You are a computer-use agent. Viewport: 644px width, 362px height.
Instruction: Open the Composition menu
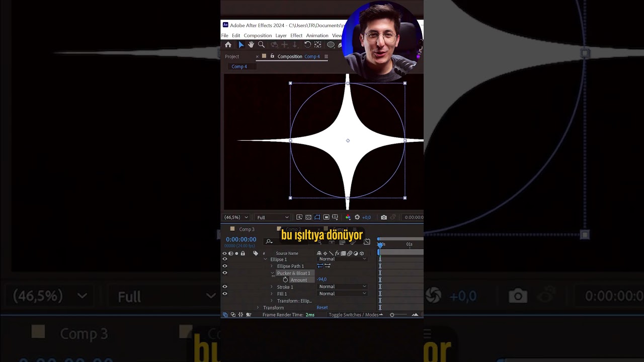point(258,36)
